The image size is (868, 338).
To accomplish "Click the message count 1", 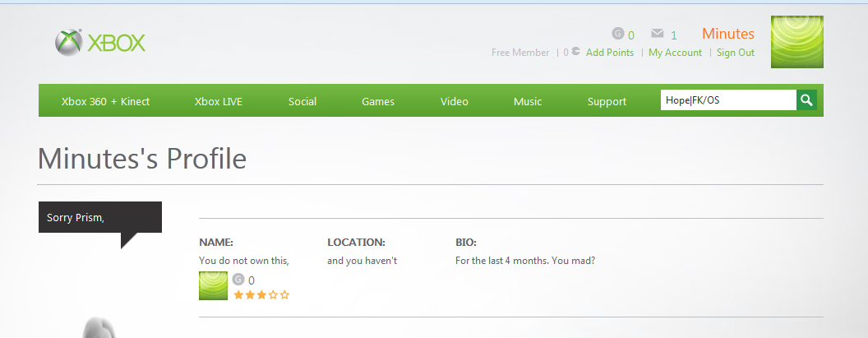I will 674,35.
